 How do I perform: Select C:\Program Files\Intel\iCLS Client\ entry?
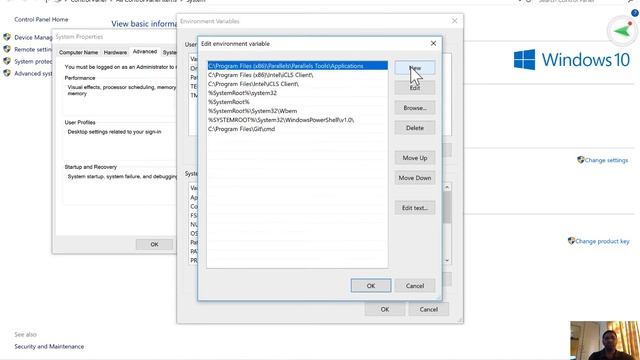[x=298, y=84]
